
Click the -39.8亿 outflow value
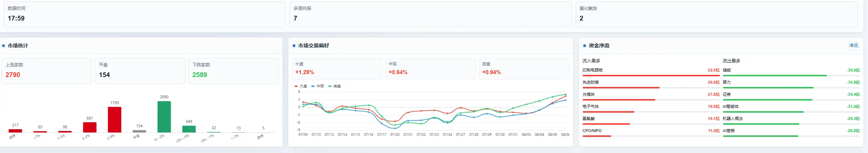(853, 70)
